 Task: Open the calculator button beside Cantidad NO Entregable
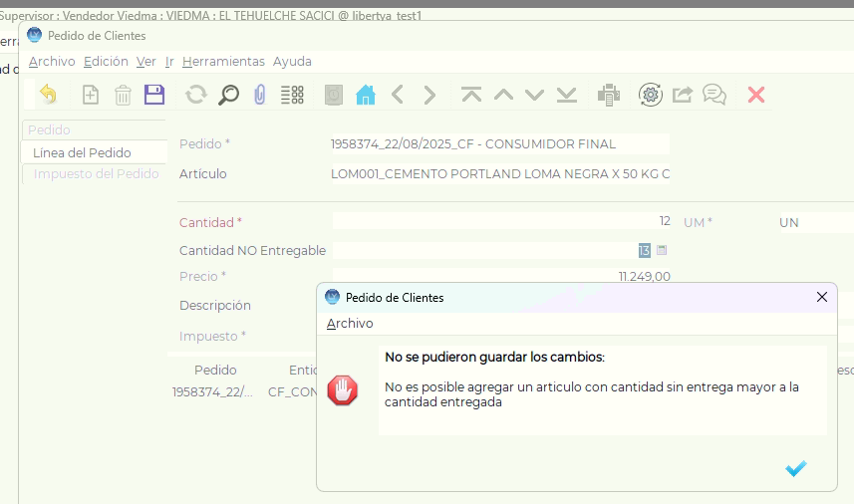[x=662, y=250]
